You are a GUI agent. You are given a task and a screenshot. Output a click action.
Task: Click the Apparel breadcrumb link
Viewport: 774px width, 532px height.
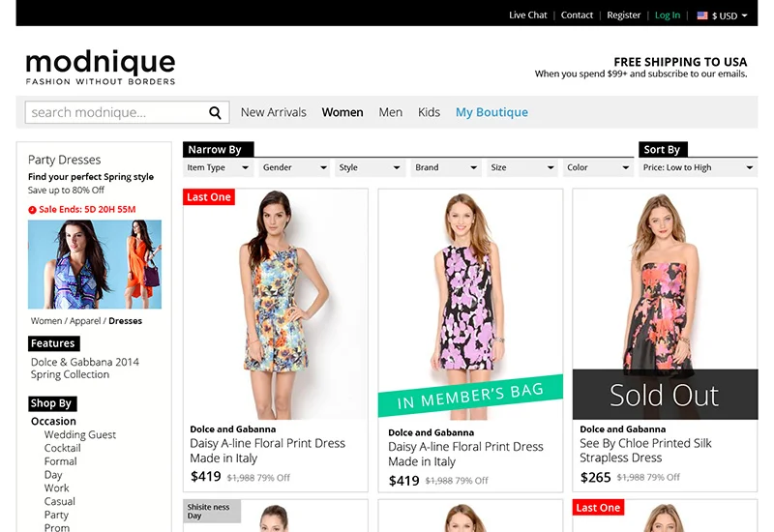pos(85,321)
